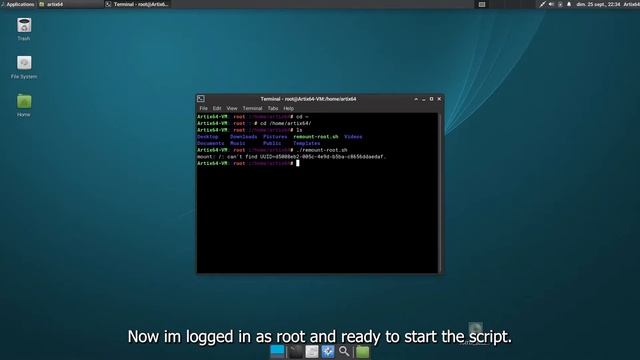Click 'Pictures' in terminal ls output
This screenshot has height=360, width=640.
pos(275,137)
